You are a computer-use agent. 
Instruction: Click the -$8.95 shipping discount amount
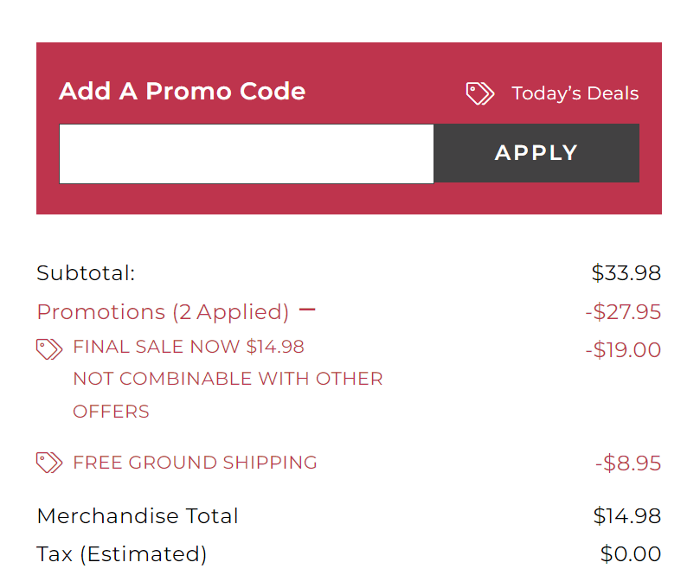coord(628,463)
